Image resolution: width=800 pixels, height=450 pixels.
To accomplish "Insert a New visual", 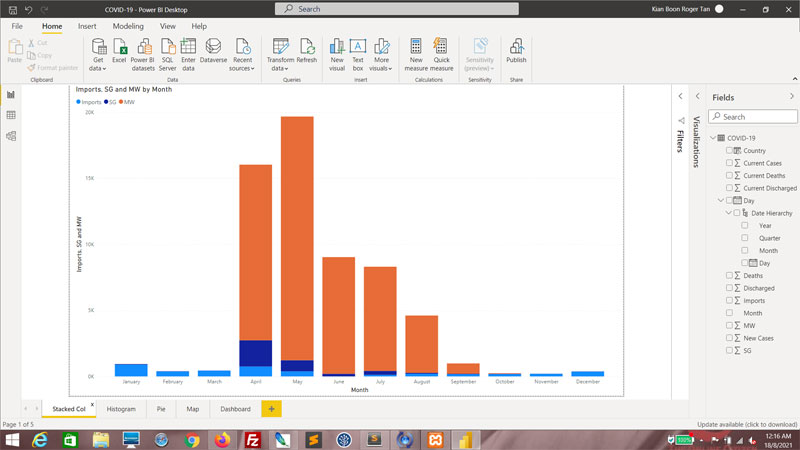I will point(337,55).
